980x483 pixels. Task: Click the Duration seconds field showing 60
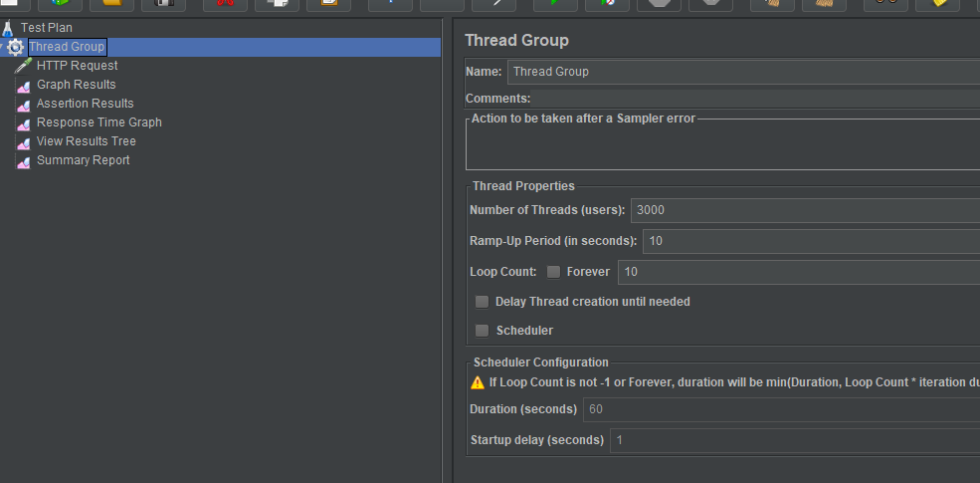tap(781, 409)
